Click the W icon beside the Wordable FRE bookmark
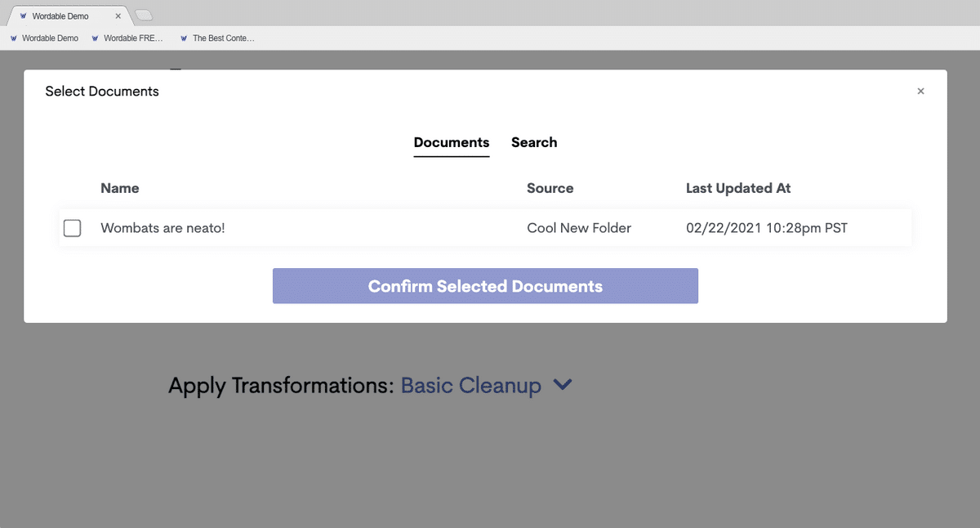Screen dimensions: 980x528 click(x=96, y=38)
